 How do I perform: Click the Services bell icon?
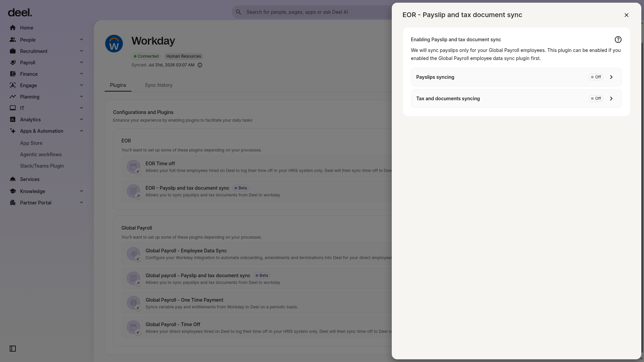tap(13, 179)
